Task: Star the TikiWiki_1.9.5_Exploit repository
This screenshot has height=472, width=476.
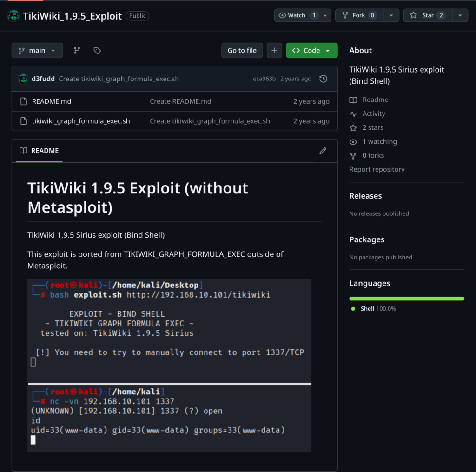Action: click(428, 15)
